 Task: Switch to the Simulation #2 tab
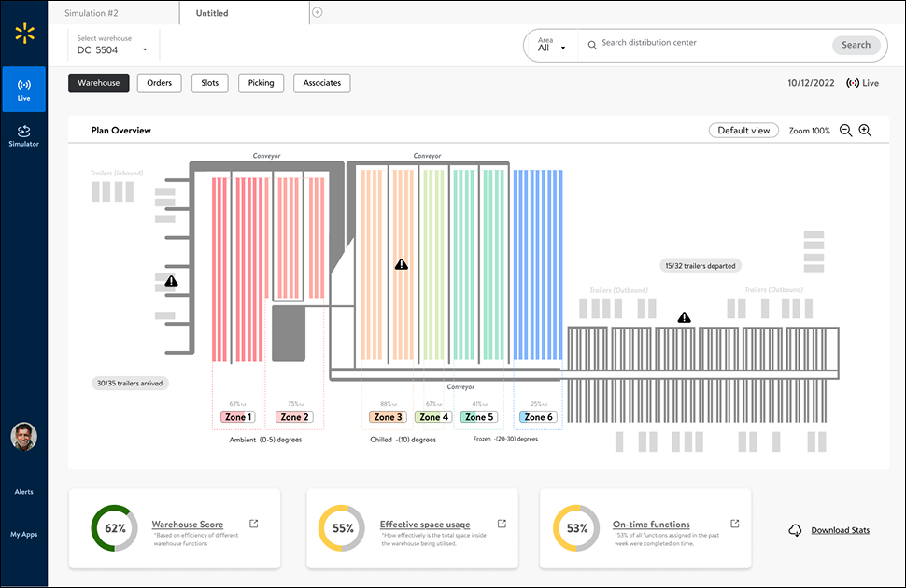(90, 13)
